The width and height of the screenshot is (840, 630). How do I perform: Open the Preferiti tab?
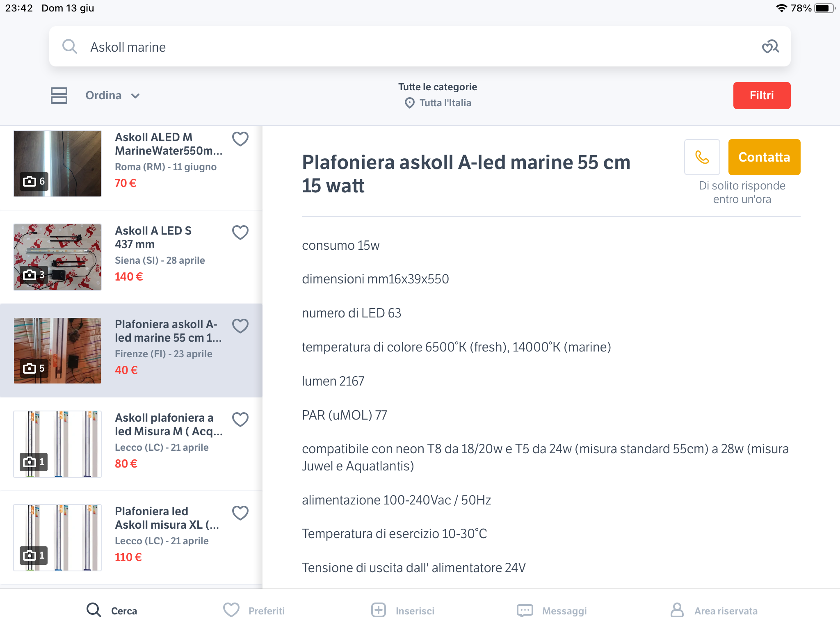click(254, 610)
